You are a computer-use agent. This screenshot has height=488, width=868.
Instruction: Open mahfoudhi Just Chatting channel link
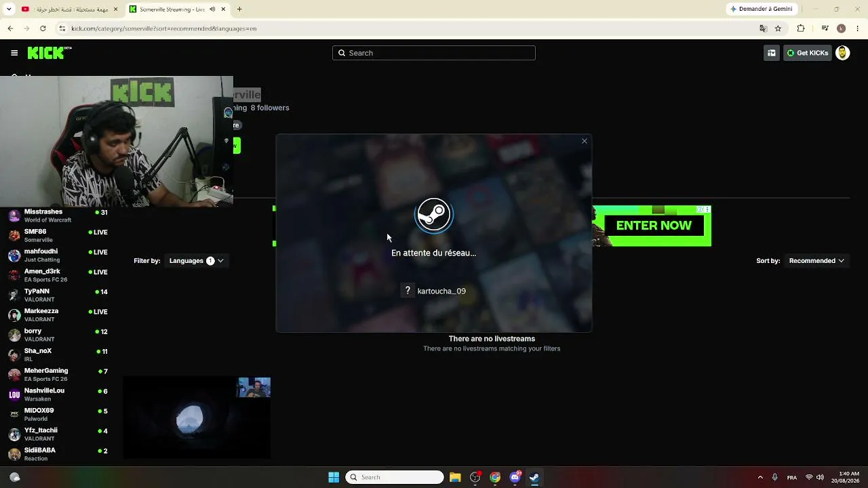tap(57, 256)
